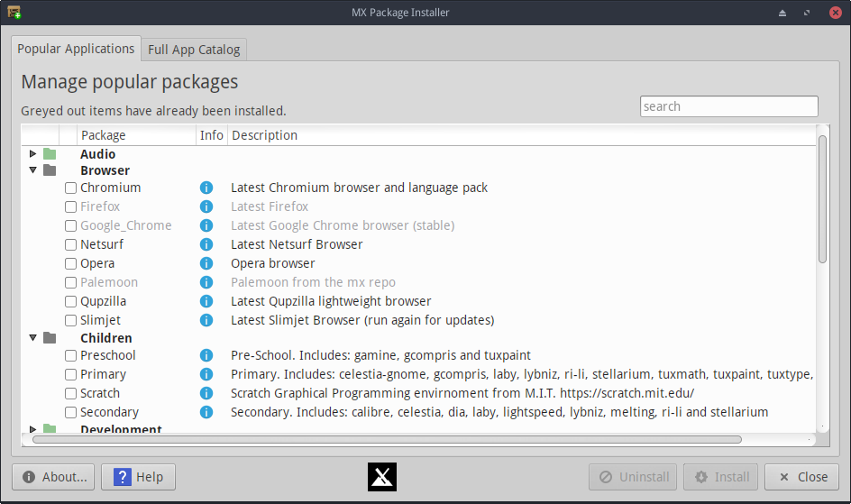Open the About dialog
This screenshot has height=504, width=851.
coord(53,477)
